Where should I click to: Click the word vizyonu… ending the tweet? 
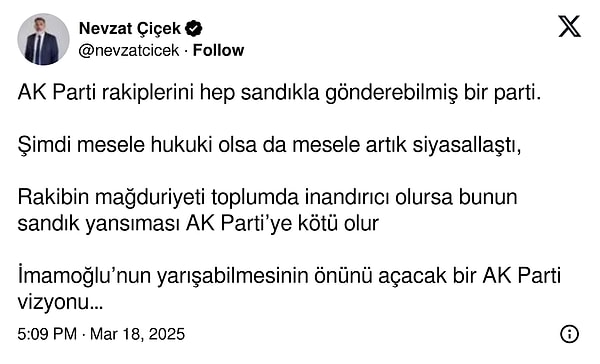point(60,303)
